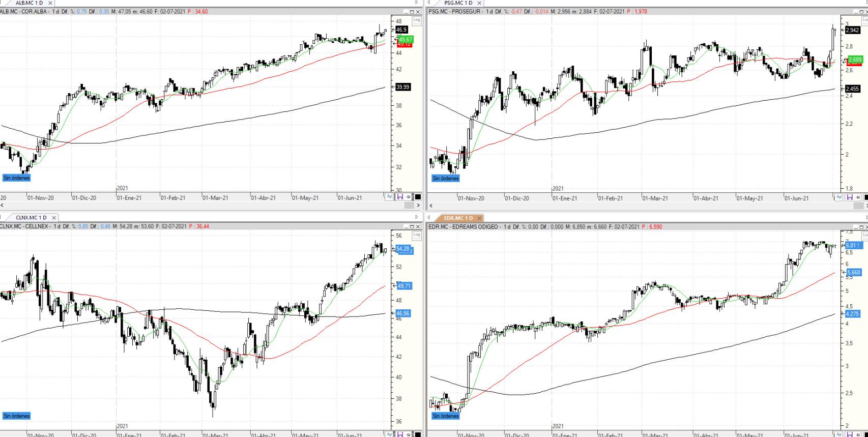Click 'Sin órdenes' label in ALB.MC chart

coord(16,178)
